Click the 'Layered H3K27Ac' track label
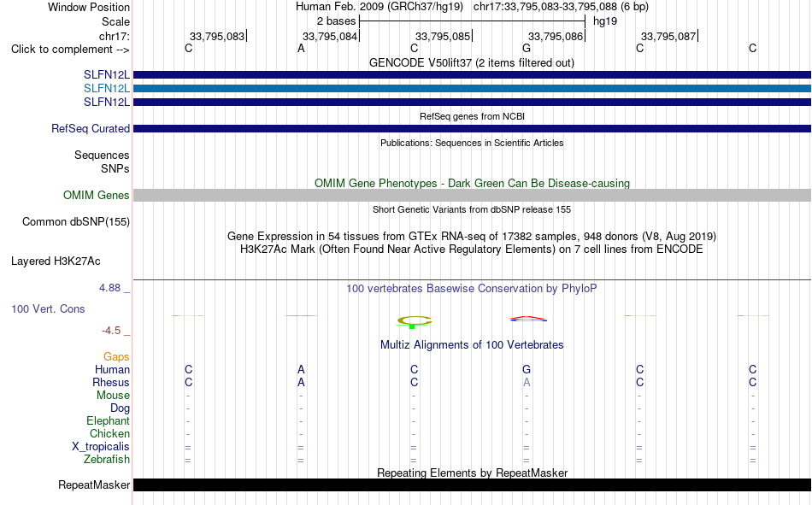Screen dimensions: 812x505 [56, 261]
